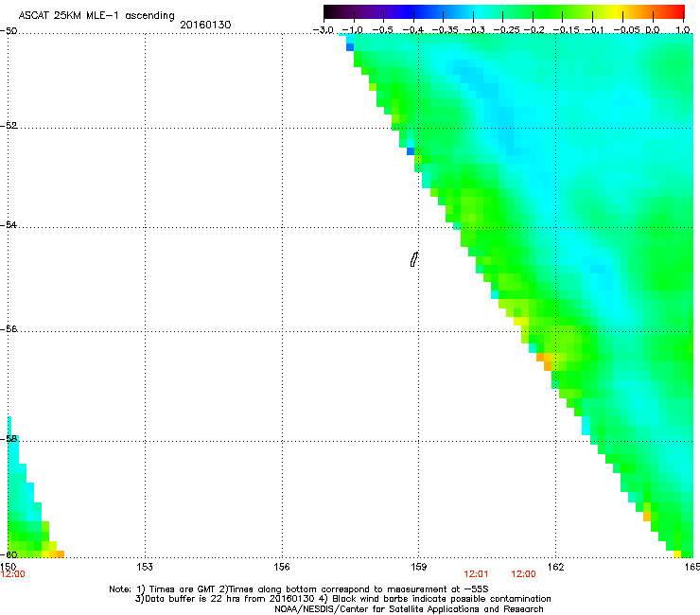Click the -0.4 color scale label
Image resolution: width=700 pixels, height=615 pixels.
[x=413, y=30]
